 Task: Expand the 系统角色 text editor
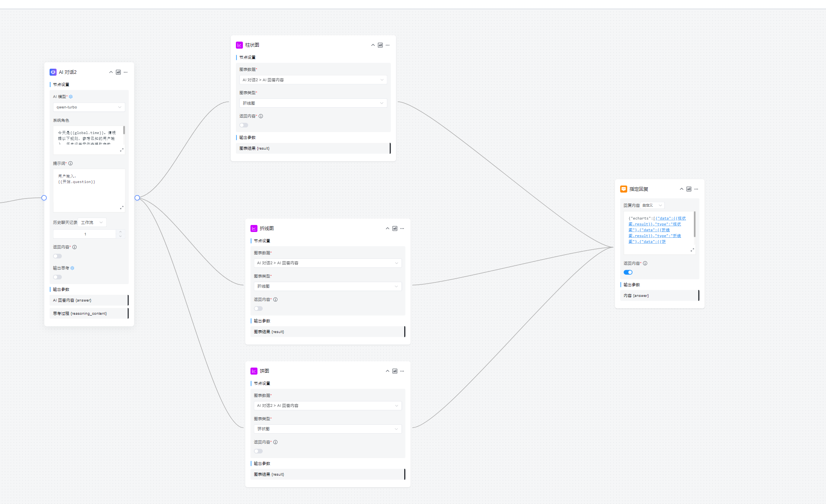(122, 150)
